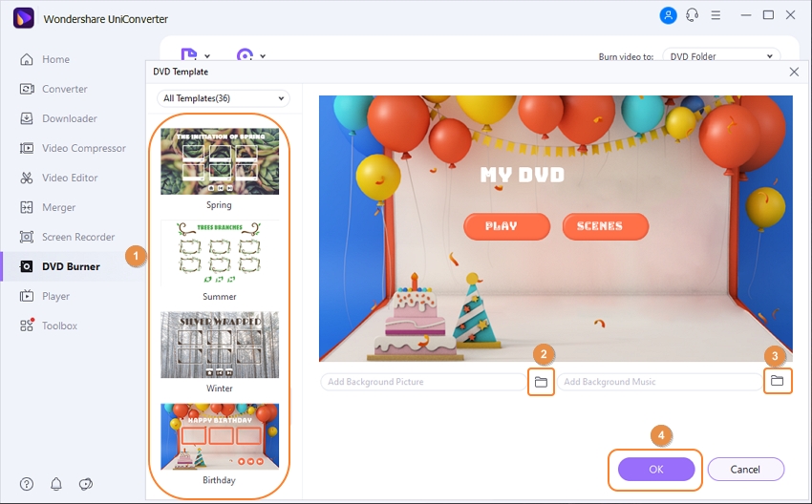Browse folder for background music
The width and height of the screenshot is (812, 504).
pos(777,382)
